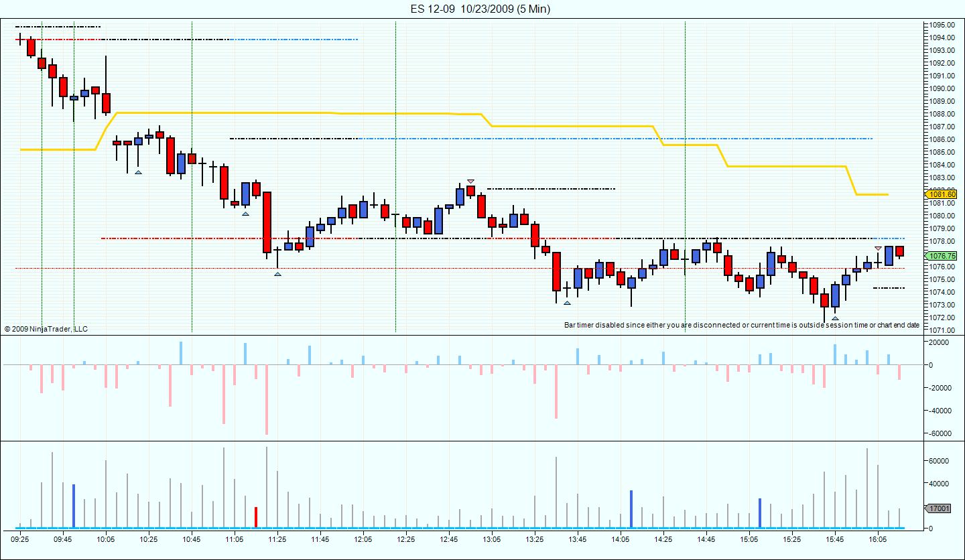Screen dimensions: 965x560
Task: Click the 14:25 time axis label
Action: [x=663, y=539]
